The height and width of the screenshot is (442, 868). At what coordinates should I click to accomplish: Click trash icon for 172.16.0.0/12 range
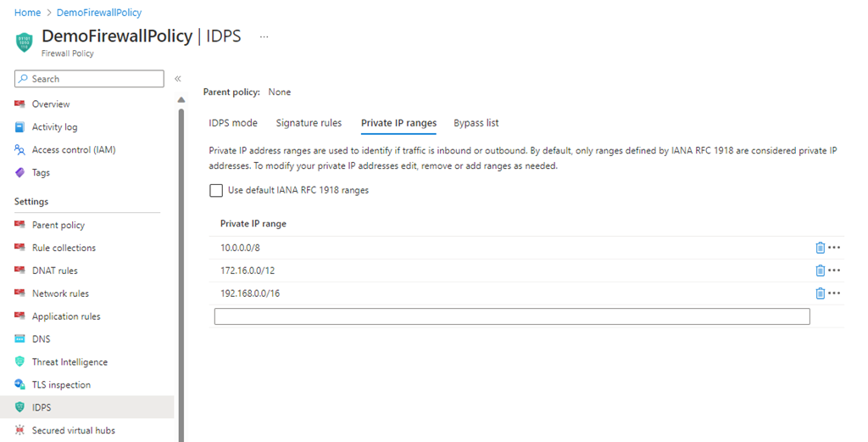(x=820, y=271)
